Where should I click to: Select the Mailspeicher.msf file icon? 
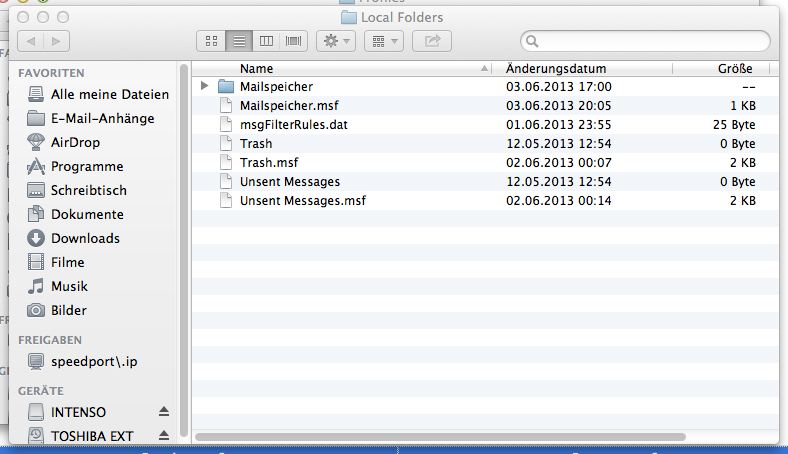[x=226, y=106]
